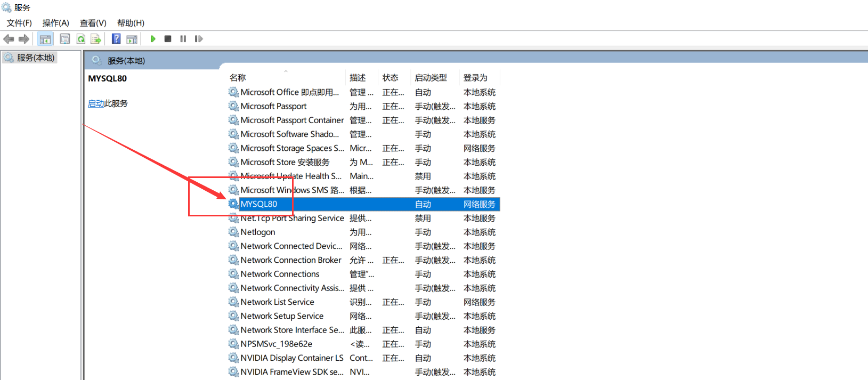Open the 查看(V) menu
Screen dimensions: 868x380
(93, 23)
